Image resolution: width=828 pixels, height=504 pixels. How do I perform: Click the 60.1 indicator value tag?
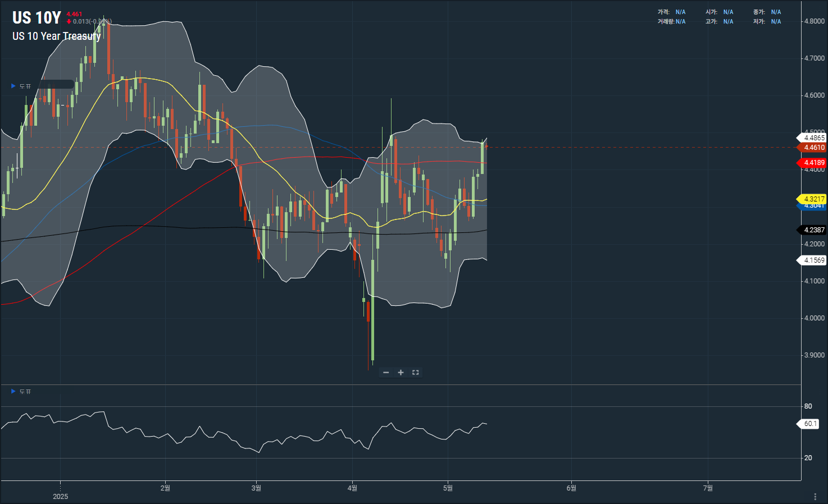point(810,424)
